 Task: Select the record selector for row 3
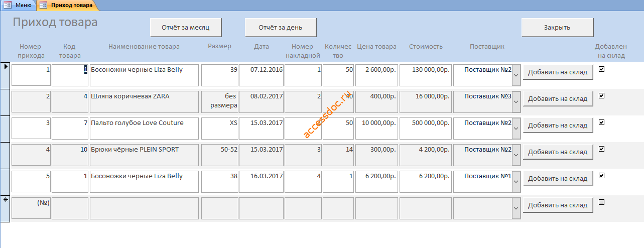tap(6, 129)
